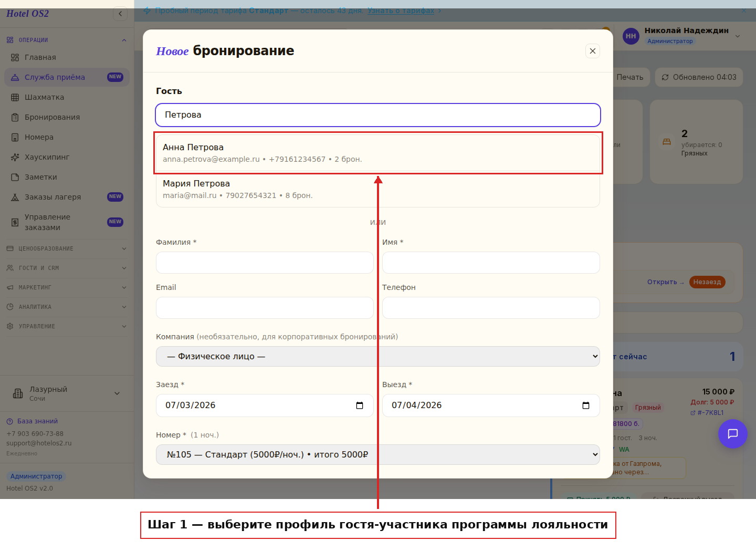This screenshot has height=551, width=756.
Task: Open the Выезд calendar picker icon
Action: pyautogui.click(x=586, y=406)
